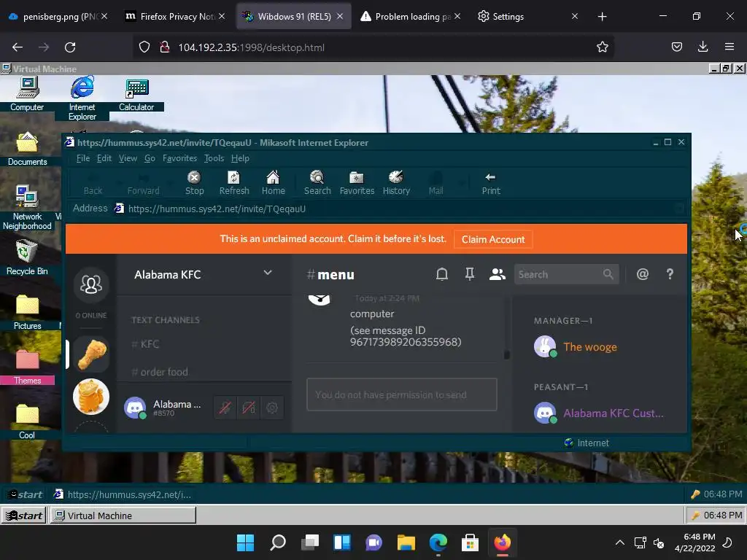
Task: Click the no-permission message input box
Action: coord(402,394)
